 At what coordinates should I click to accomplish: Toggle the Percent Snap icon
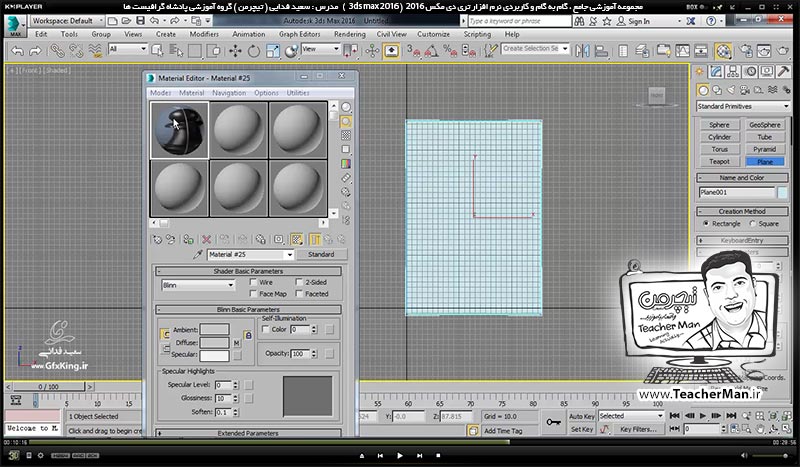pyautogui.click(x=451, y=51)
